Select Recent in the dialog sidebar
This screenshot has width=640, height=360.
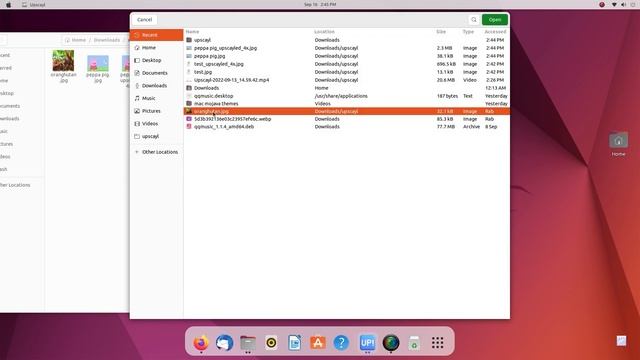157,35
